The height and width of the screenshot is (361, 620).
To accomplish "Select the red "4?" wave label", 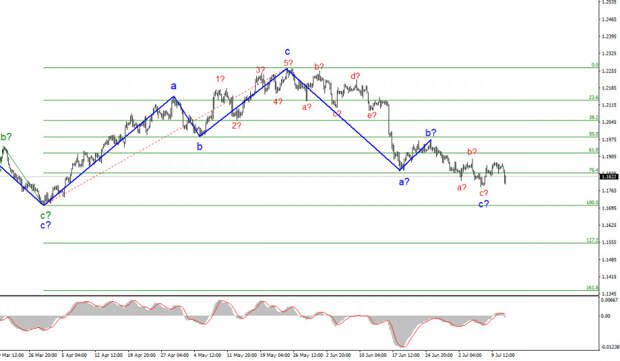I will point(278,102).
